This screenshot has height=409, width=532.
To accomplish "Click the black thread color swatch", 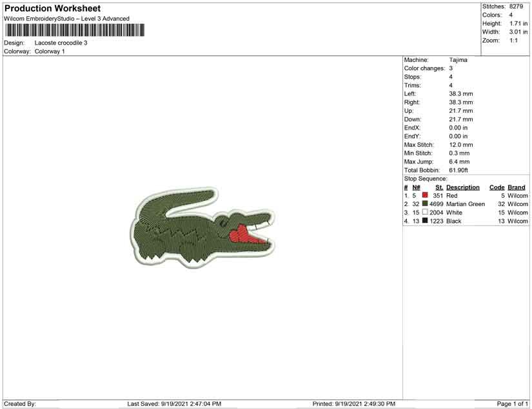I will 425,220.
